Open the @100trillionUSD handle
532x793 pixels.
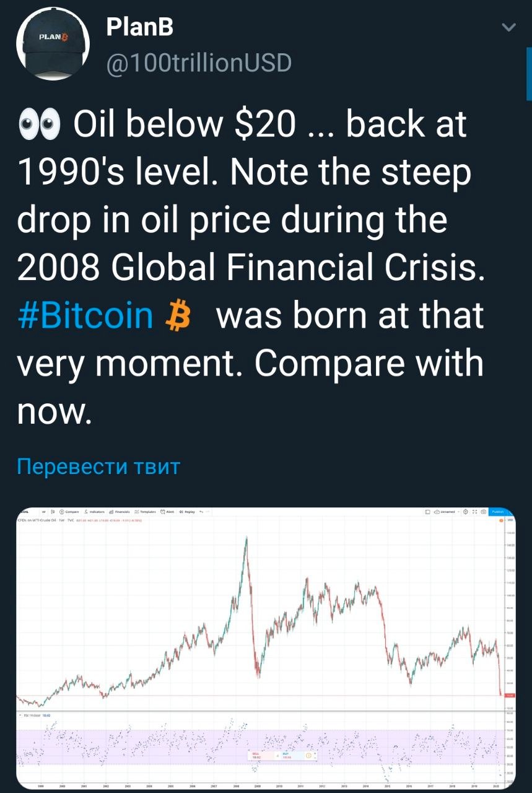tap(199, 63)
